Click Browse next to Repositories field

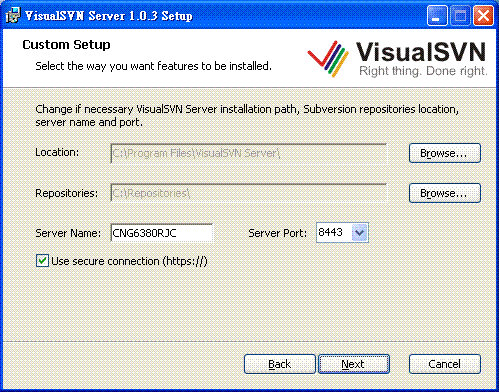click(x=445, y=193)
